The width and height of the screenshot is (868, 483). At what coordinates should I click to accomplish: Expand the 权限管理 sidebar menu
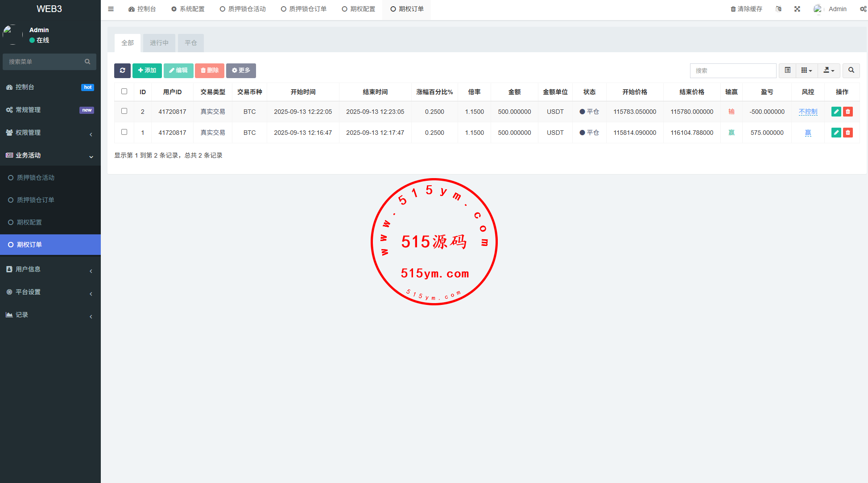point(49,133)
